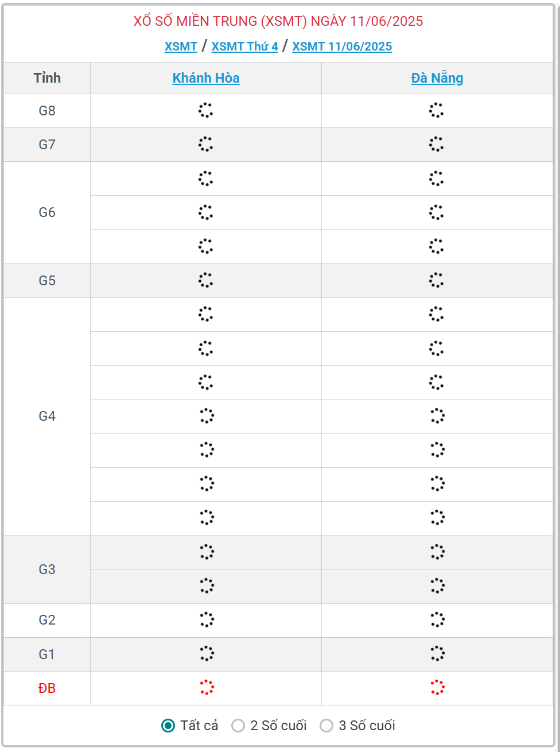The image size is (560, 752).
Task: Open the Khánh Hòa province link
Action: (x=206, y=78)
